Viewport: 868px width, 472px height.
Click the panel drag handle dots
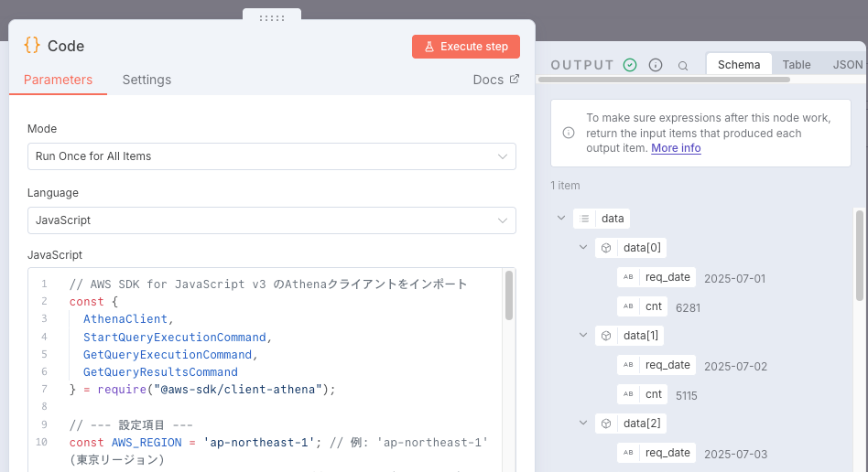[x=272, y=18]
